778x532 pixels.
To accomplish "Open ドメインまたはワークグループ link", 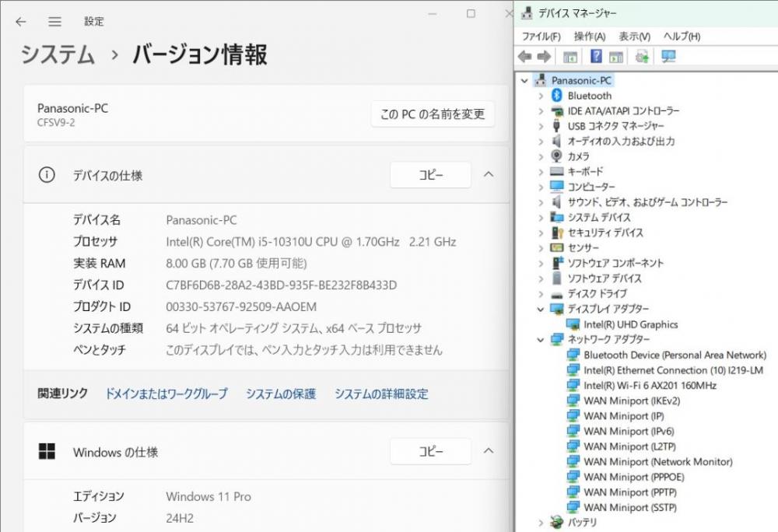I will (166, 394).
